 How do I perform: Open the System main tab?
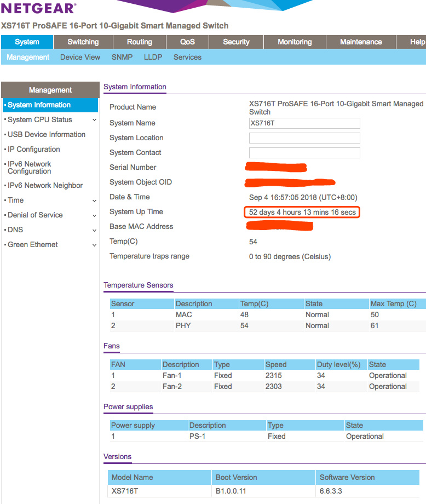(x=27, y=42)
